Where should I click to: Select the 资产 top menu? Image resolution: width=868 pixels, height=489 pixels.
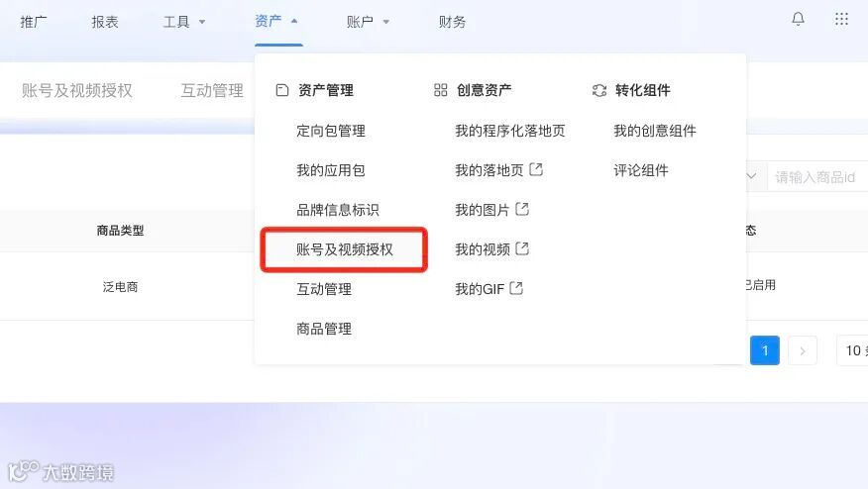pos(269,21)
